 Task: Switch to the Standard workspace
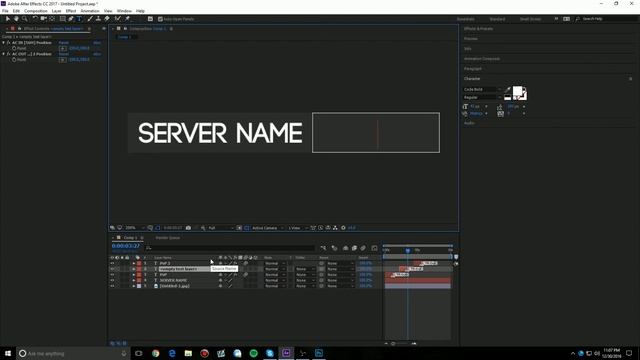(497, 19)
